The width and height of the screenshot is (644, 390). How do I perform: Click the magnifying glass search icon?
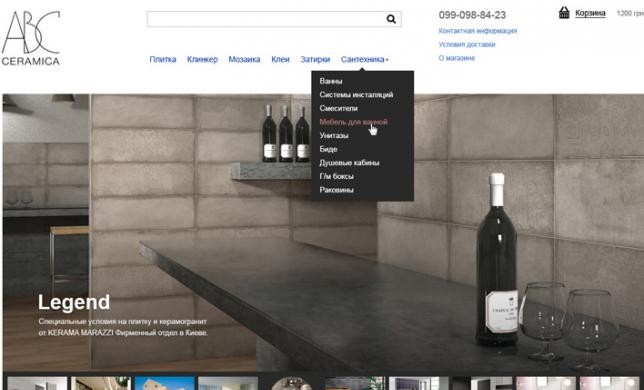[x=391, y=19]
